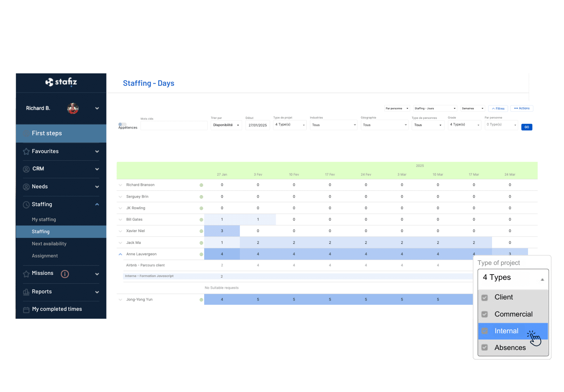The width and height of the screenshot is (564, 392).
Task: Click the Début date field
Action: click(x=258, y=125)
